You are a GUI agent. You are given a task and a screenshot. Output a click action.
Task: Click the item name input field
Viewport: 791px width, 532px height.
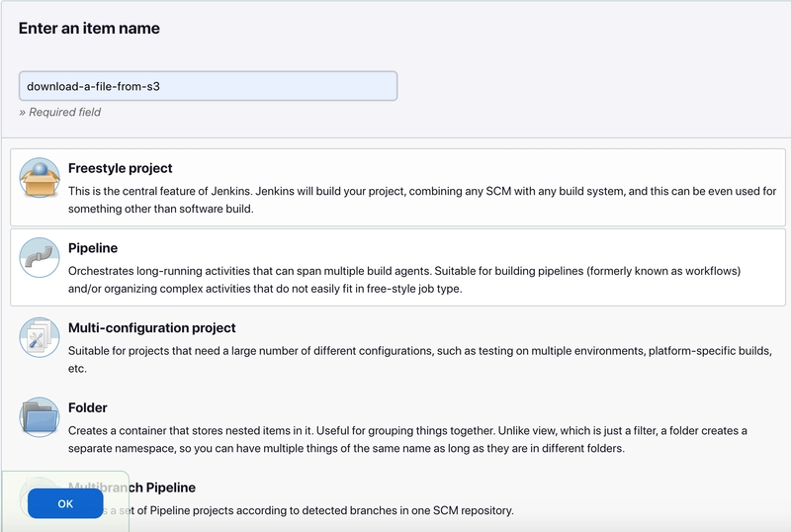pos(208,86)
